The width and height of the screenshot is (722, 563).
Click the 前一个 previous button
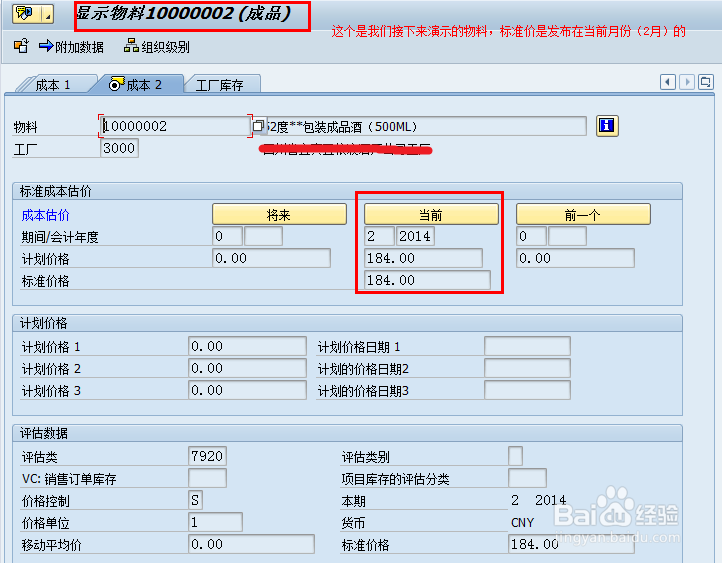pyautogui.click(x=583, y=215)
